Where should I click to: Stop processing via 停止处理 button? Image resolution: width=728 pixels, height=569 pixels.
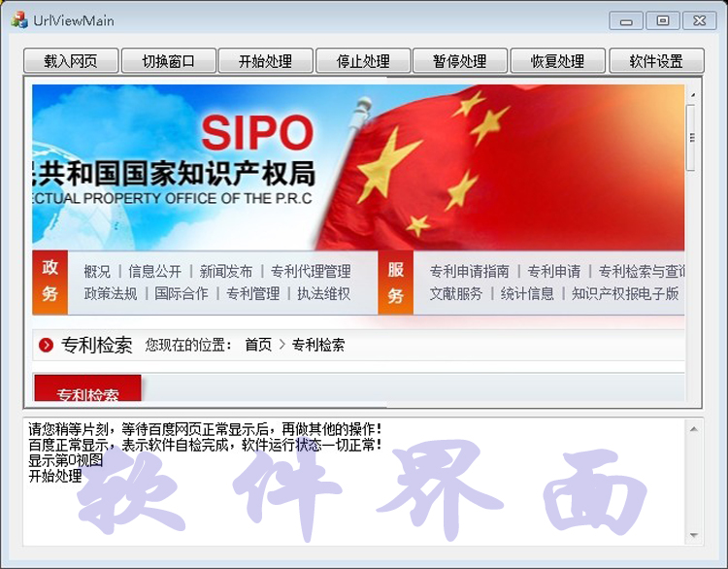pos(363,61)
